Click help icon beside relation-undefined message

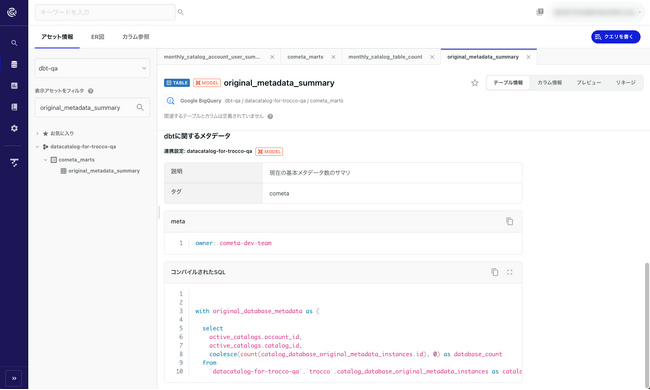[270, 116]
